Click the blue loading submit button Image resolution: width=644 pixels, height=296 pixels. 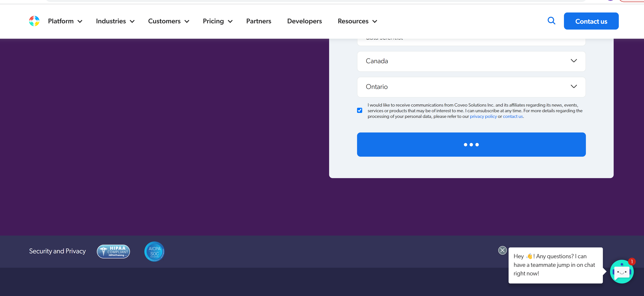[471, 145]
